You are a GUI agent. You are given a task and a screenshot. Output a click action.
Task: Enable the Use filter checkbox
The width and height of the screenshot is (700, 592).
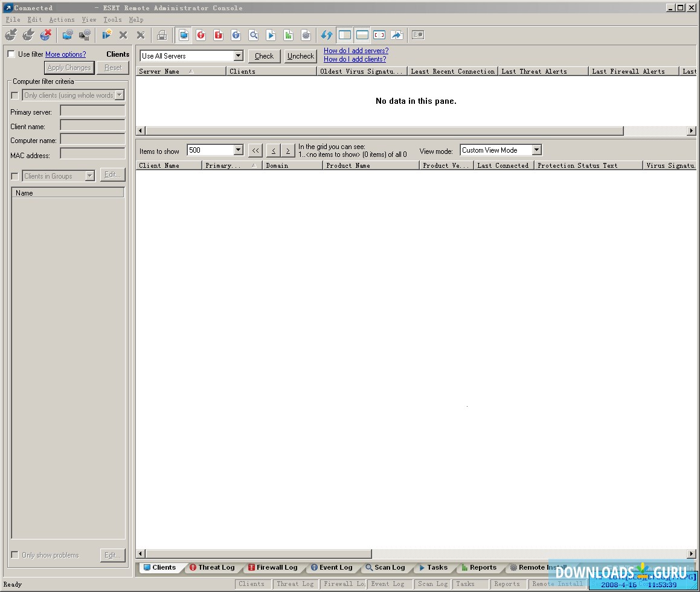[x=10, y=54]
